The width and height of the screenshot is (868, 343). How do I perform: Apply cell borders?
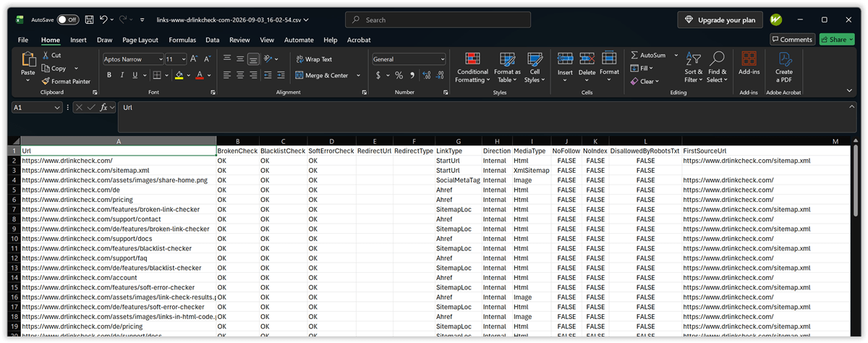156,75
